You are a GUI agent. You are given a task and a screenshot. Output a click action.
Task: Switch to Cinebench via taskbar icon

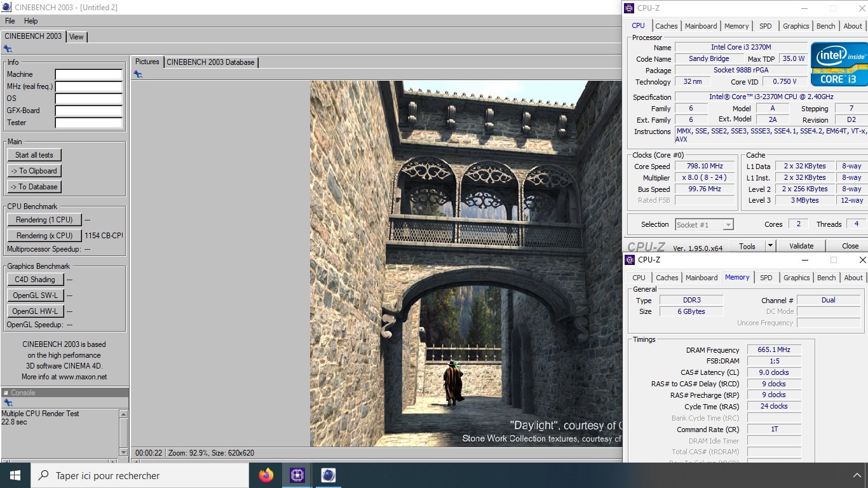click(x=328, y=475)
